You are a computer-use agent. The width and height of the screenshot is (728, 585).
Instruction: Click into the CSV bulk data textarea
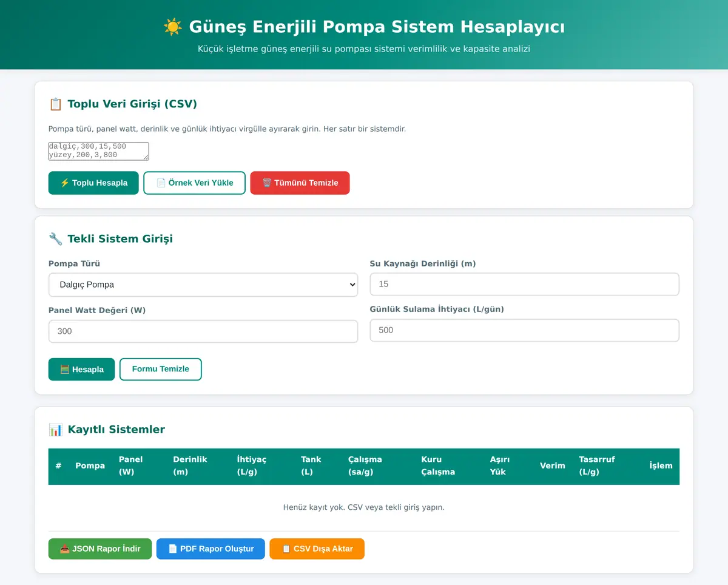[99, 151]
